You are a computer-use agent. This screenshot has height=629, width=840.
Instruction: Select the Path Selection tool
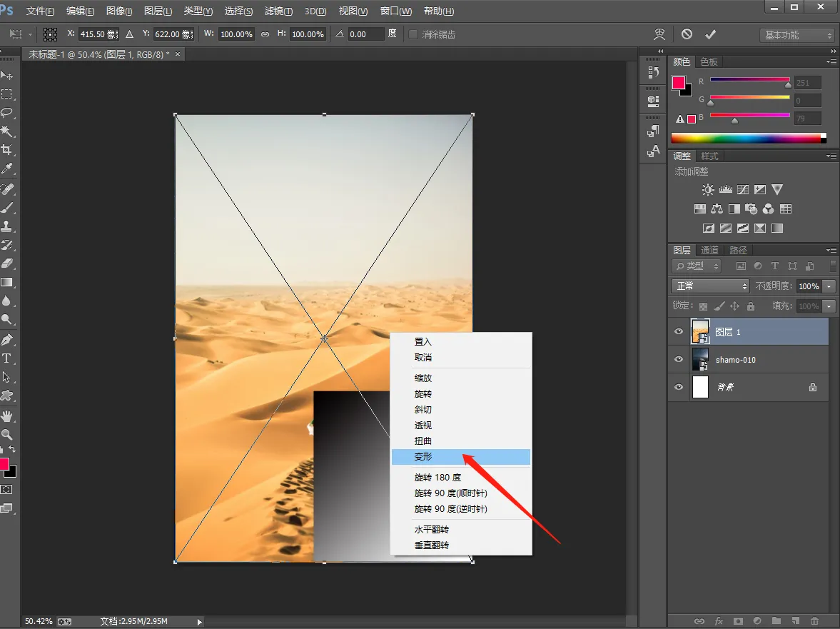(6, 377)
